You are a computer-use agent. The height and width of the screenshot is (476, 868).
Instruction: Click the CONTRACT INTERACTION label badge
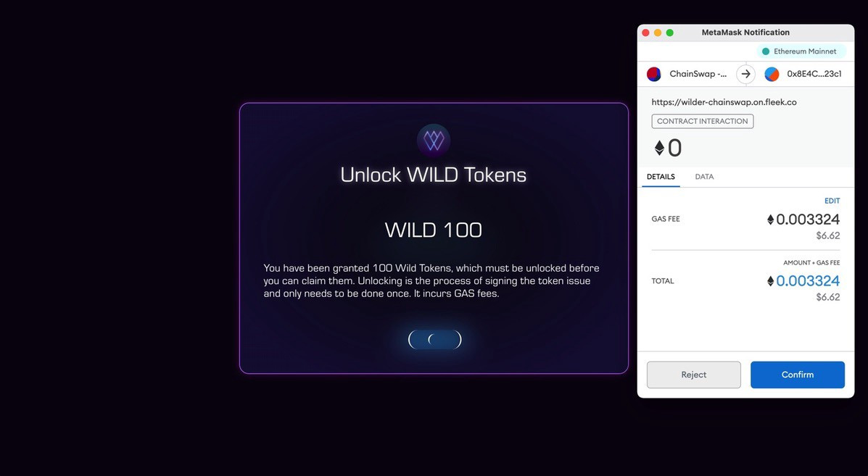tap(703, 121)
